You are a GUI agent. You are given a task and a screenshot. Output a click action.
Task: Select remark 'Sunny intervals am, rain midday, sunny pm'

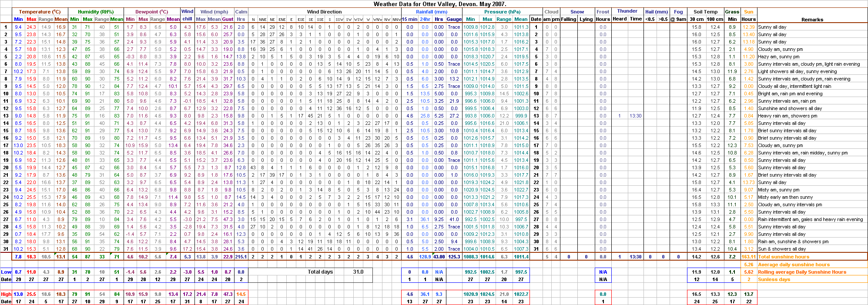(x=803, y=153)
